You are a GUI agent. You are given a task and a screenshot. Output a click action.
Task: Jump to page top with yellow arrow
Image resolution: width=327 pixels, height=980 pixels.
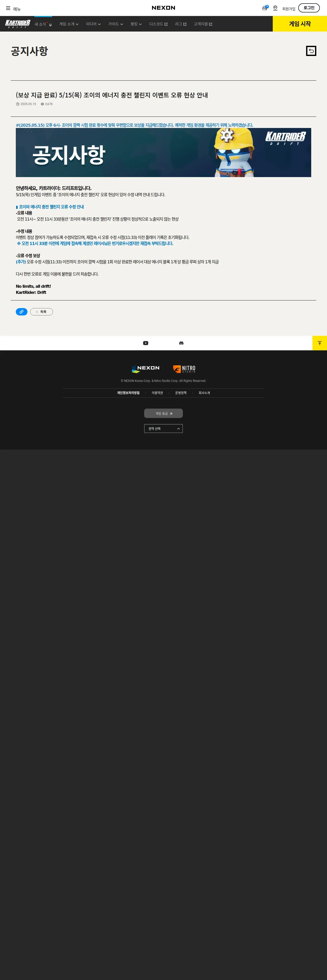(x=320, y=343)
